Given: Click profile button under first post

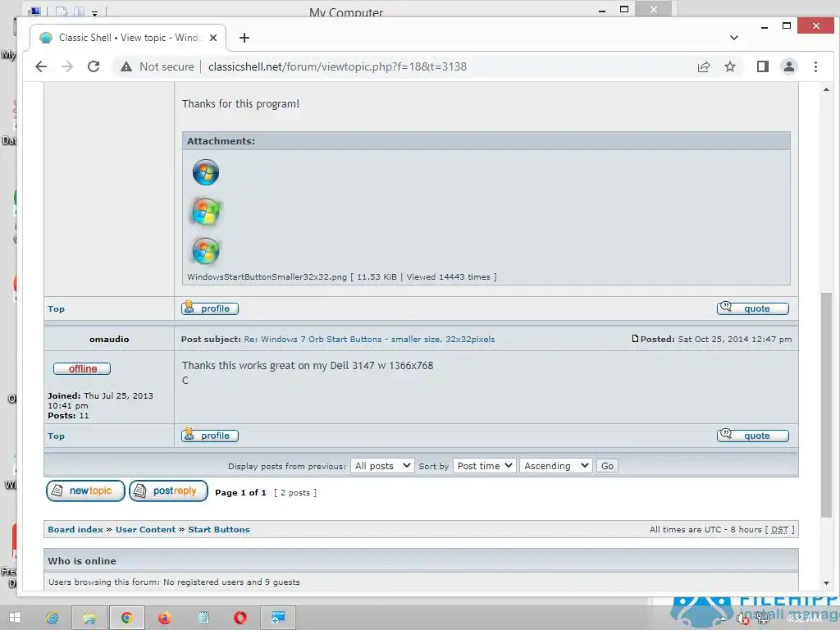Looking at the screenshot, I should pyautogui.click(x=210, y=308).
